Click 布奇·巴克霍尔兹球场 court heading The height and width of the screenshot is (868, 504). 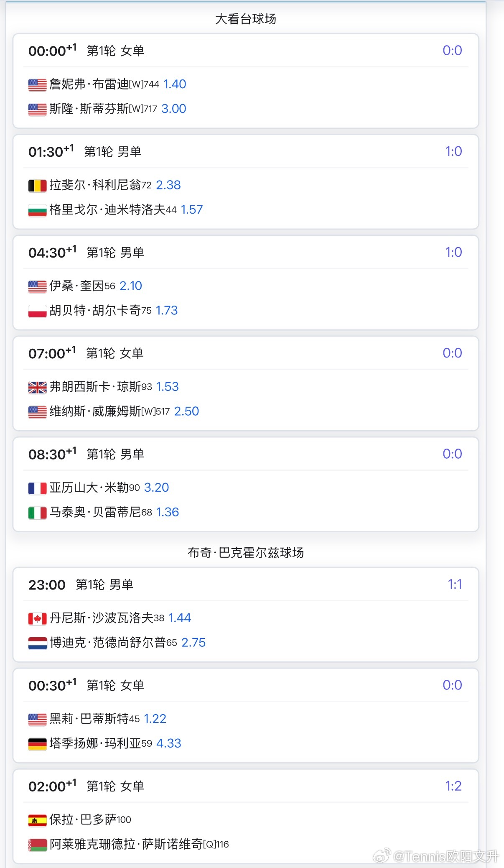pos(246,553)
